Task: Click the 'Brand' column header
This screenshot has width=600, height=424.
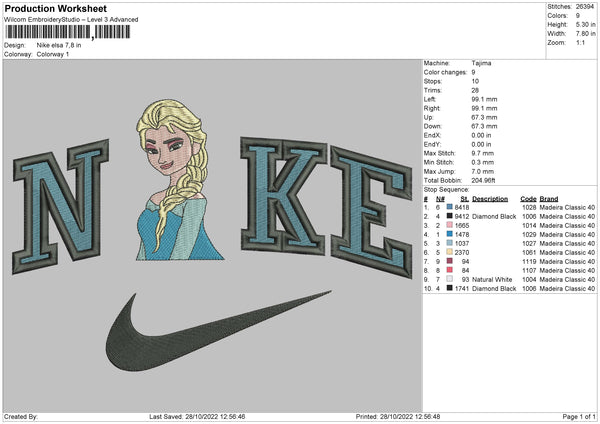Action: tap(549, 199)
